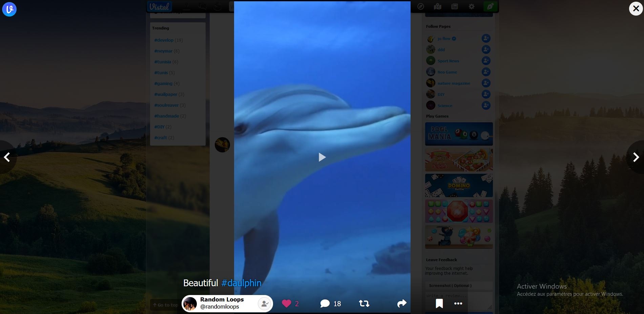Open #tunis trending tag
Screen dimensions: 644x314
point(161,72)
